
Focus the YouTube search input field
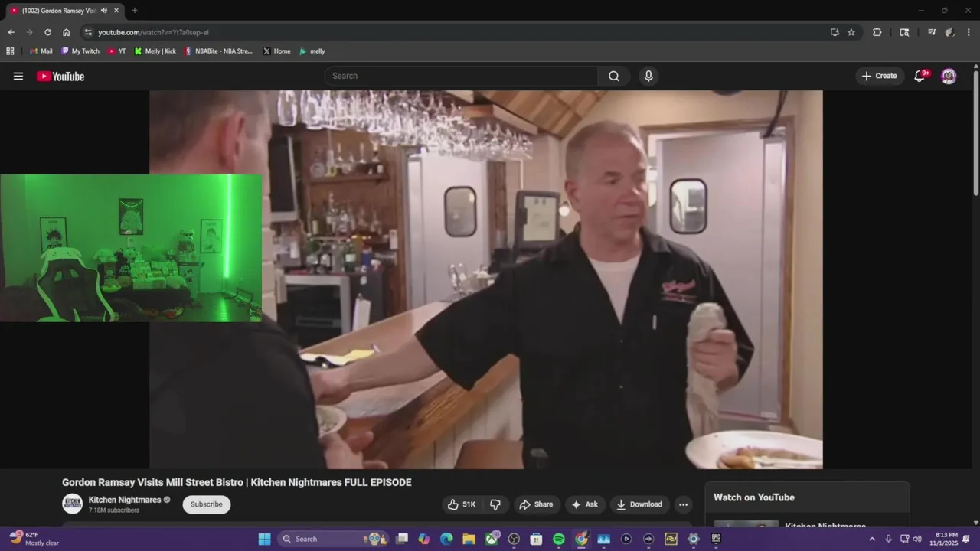pyautogui.click(x=462, y=76)
